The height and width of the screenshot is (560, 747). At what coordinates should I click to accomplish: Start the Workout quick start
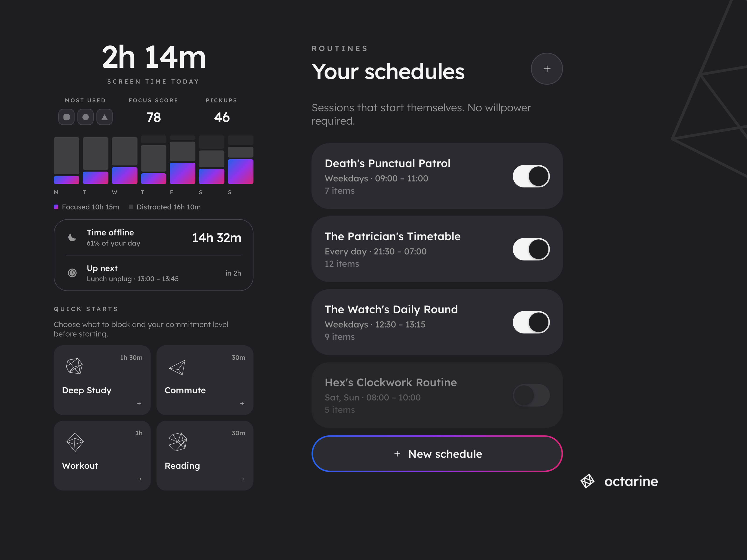102,456
